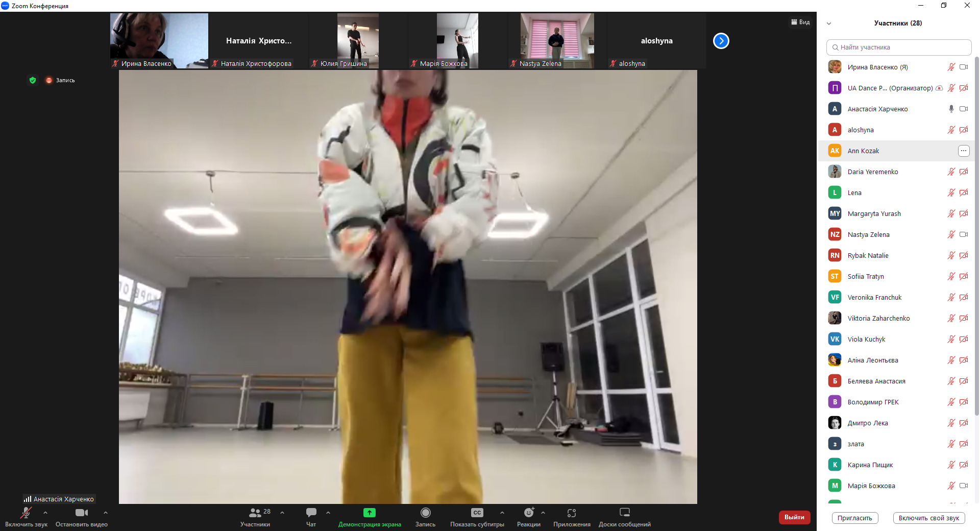Toggle microphone icon for Ирина Власенко (Я)
Viewport: 980px width, 531px height.
[951, 67]
